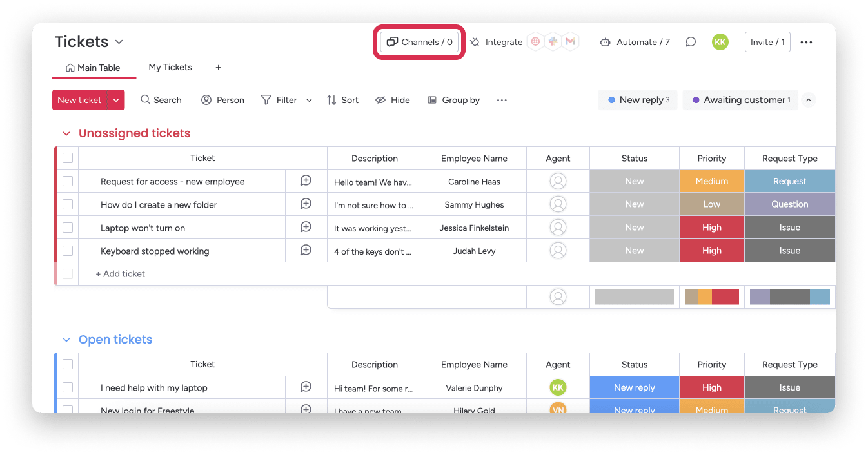Open the Automate / 7 robot icon
Image resolution: width=868 pixels, height=455 pixels.
pos(605,42)
